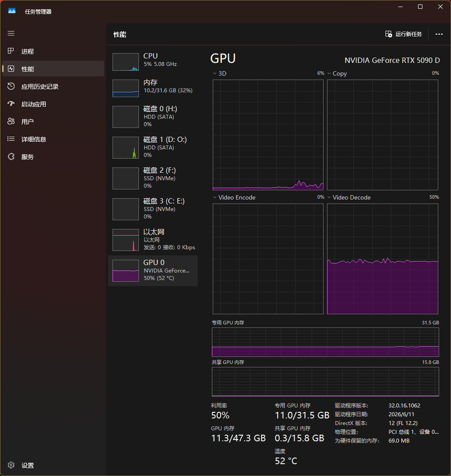Open the 进程 page icon
This screenshot has width=451, height=476.
point(11,51)
